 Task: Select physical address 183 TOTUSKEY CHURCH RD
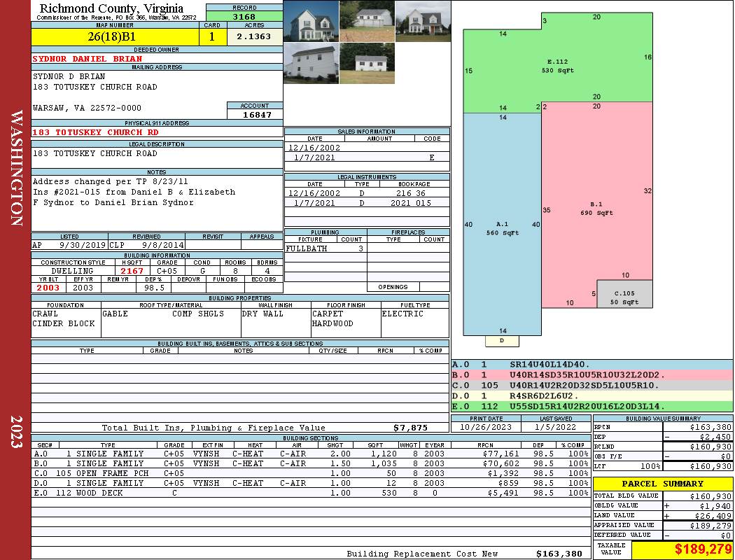click(95, 132)
